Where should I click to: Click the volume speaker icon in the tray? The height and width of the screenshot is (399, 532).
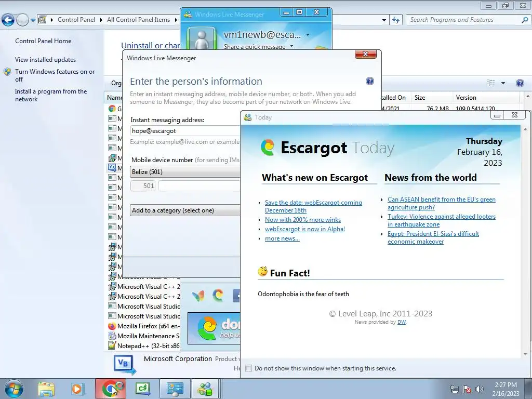[x=480, y=389]
